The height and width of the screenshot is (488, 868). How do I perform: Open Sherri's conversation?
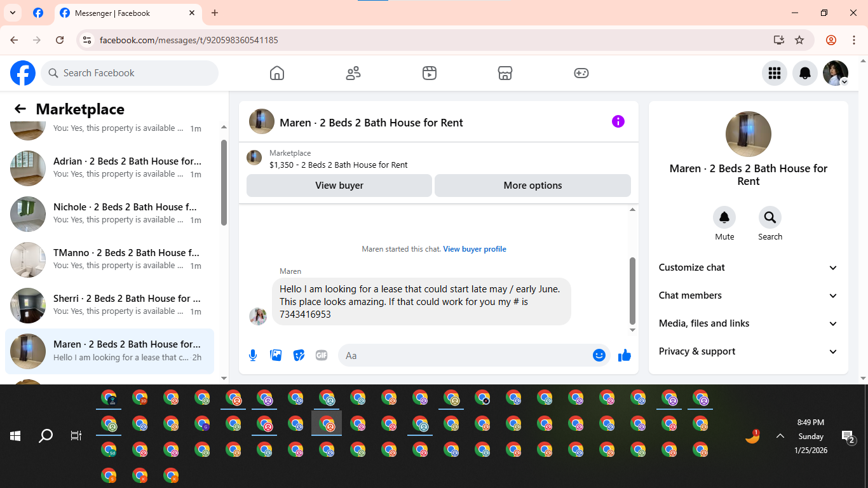[x=109, y=306]
